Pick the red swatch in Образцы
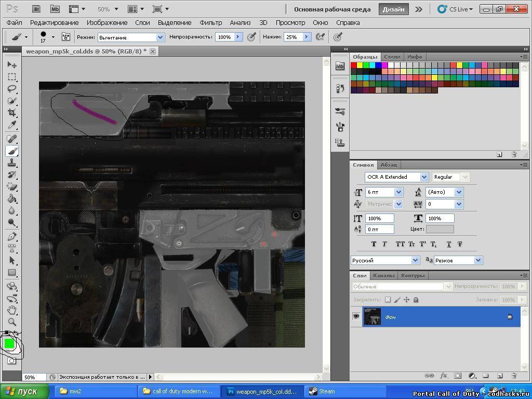 (353, 65)
